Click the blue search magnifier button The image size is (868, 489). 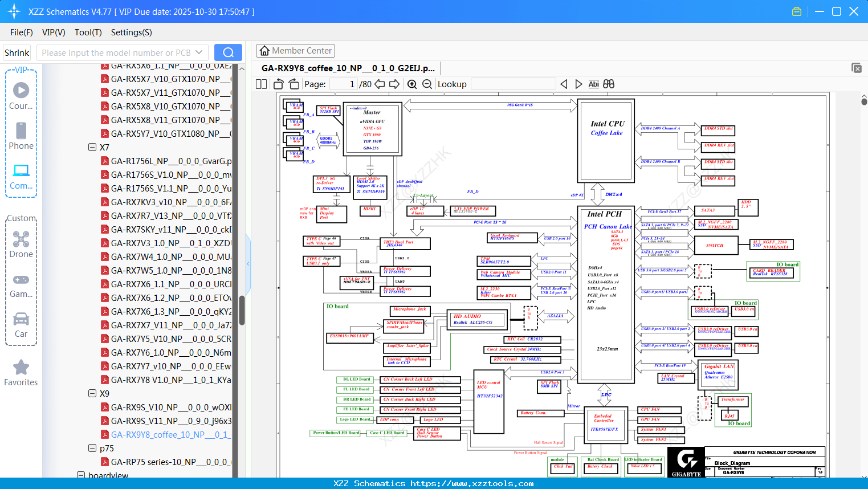[x=228, y=52]
